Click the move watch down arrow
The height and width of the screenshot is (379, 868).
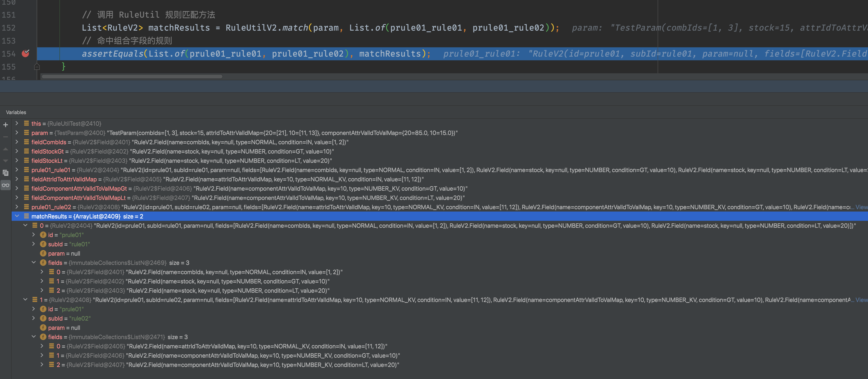5,161
